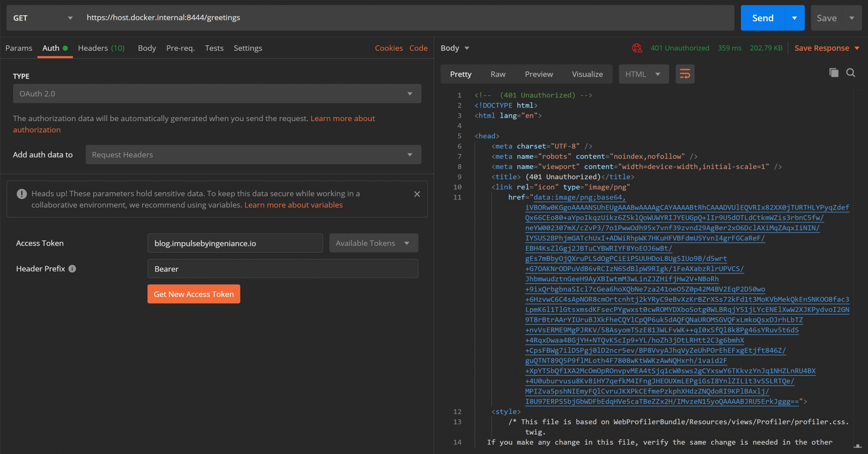Click inside the Access Token field

point(234,243)
